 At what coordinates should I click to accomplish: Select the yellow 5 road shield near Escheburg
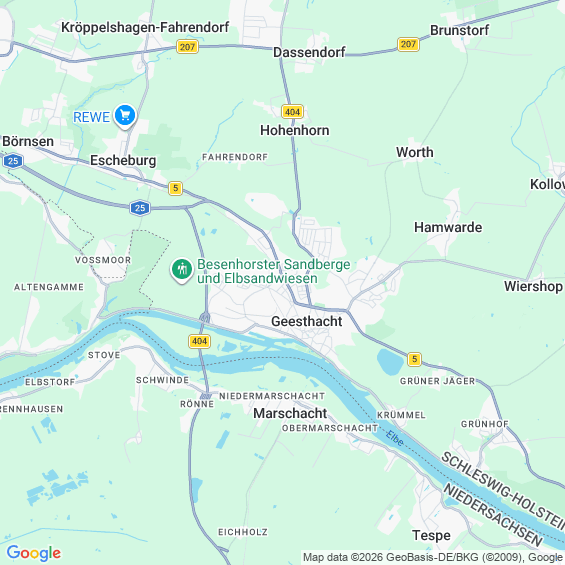tap(175, 188)
